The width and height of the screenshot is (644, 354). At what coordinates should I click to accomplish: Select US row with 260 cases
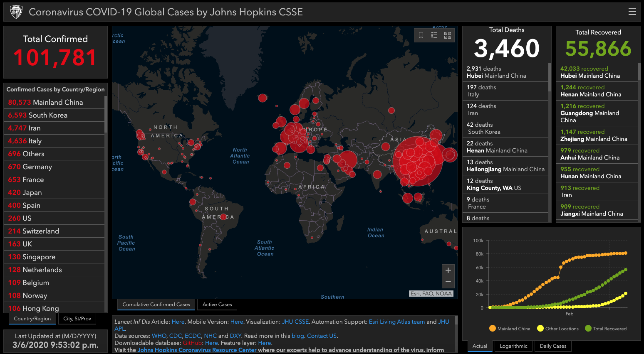click(54, 218)
